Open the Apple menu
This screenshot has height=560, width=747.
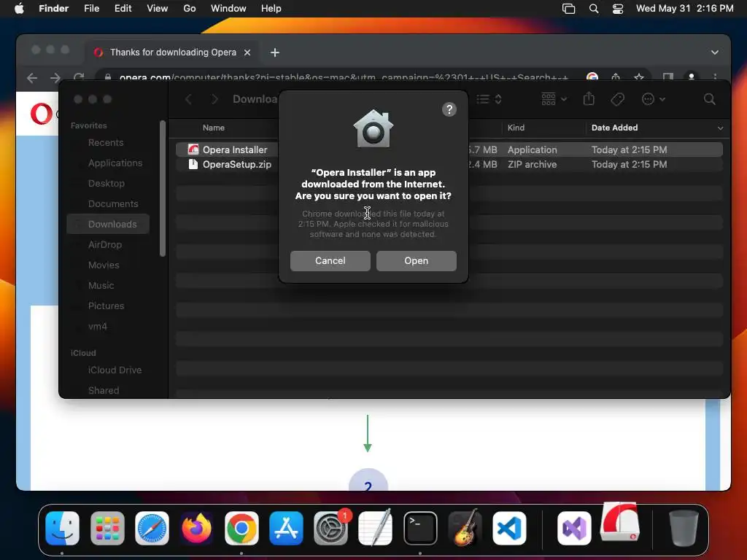pyautogui.click(x=19, y=9)
